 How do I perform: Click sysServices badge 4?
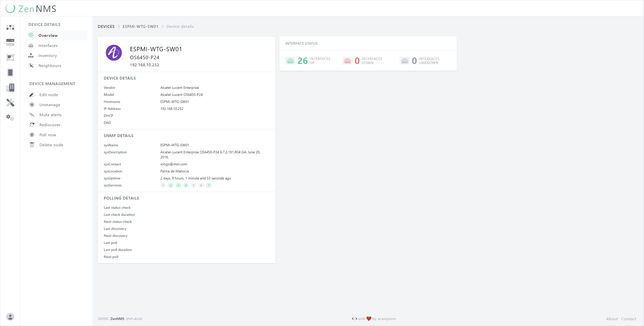pos(186,185)
